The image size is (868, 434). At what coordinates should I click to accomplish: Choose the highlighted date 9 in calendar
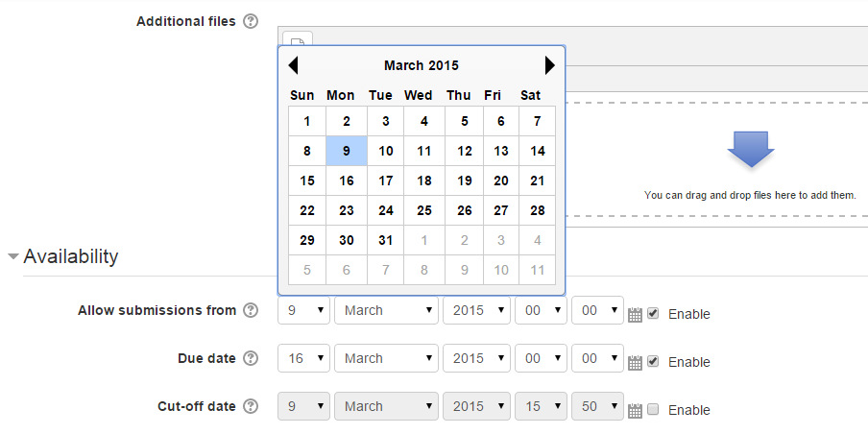347,151
